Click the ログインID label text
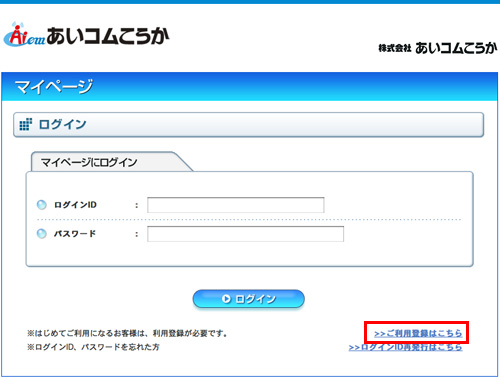The width and height of the screenshot is (500, 378). (x=75, y=205)
